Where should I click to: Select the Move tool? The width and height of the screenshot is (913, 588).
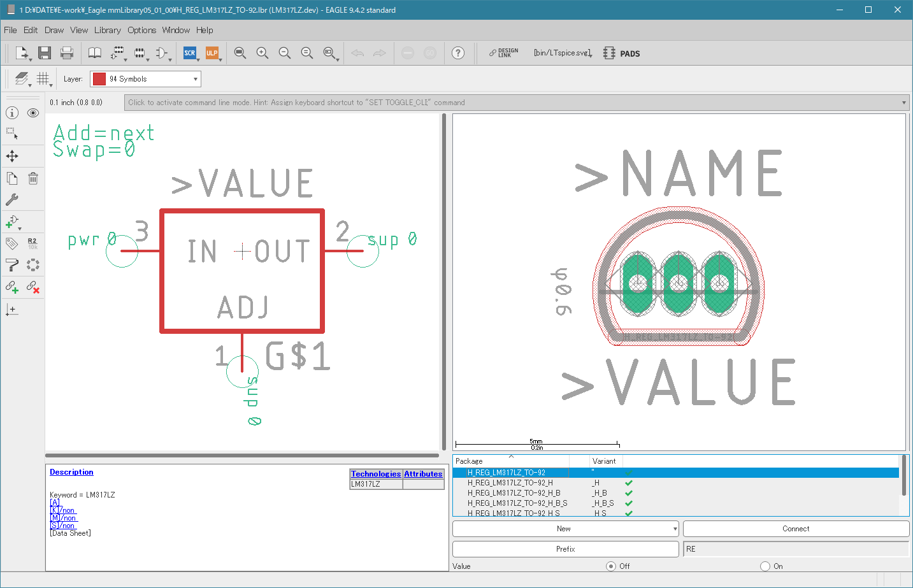[x=12, y=156]
